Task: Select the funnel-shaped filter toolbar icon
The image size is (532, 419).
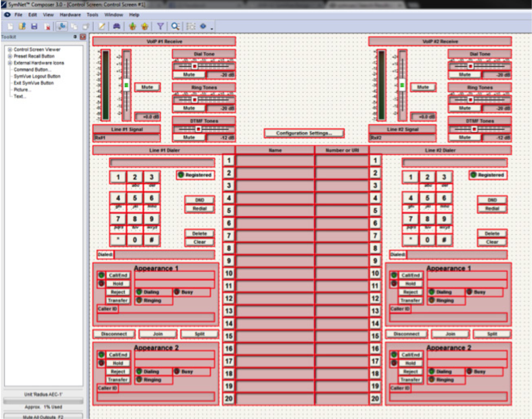Action: 160,26
